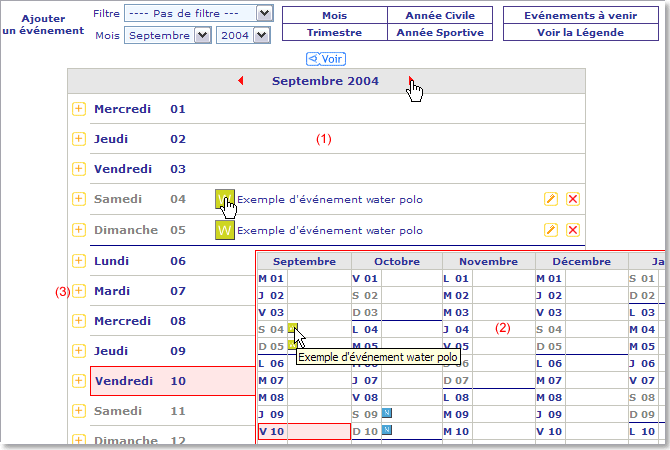
Task: Select L 01 in Novembre column
Action: 456,279
